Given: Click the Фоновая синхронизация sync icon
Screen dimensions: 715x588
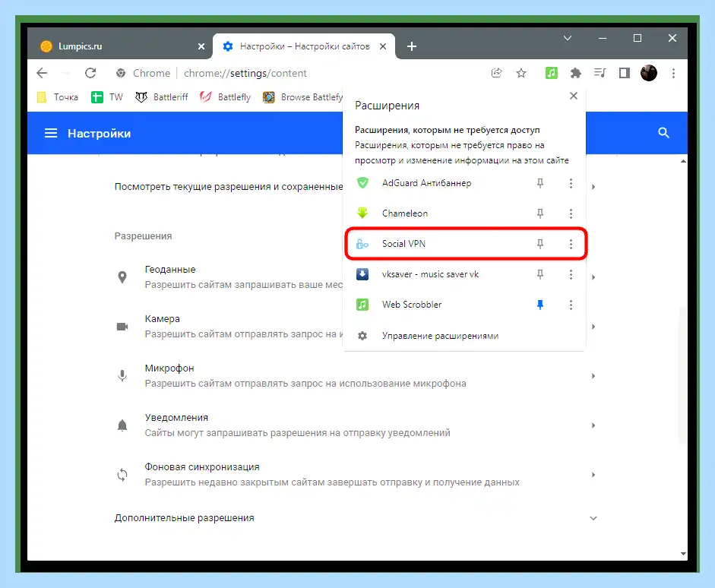Looking at the screenshot, I should click(x=122, y=475).
